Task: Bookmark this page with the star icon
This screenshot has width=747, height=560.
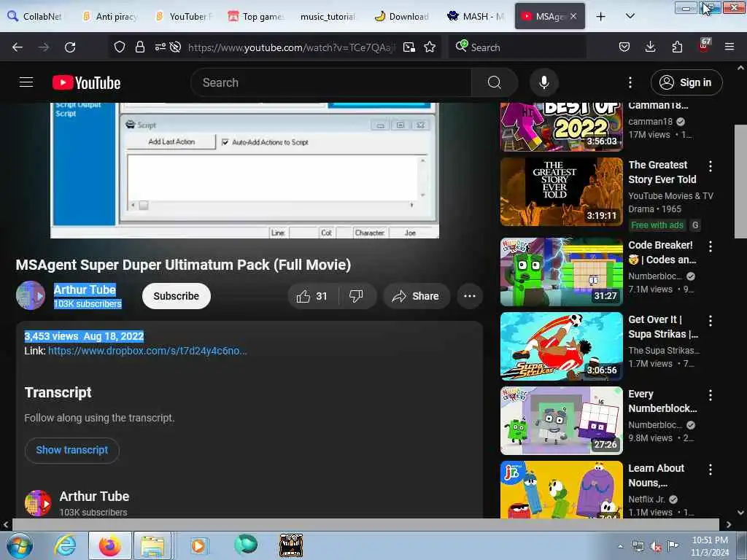Action: point(430,47)
